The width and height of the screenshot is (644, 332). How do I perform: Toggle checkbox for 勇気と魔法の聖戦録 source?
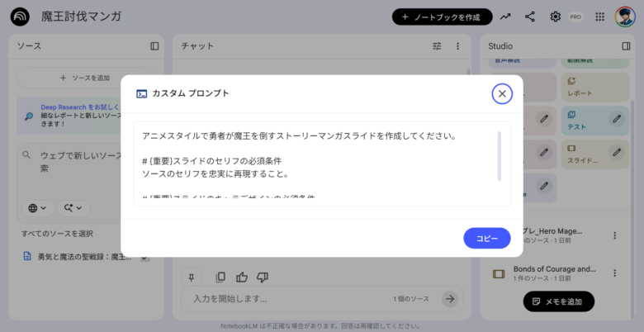tap(144, 257)
